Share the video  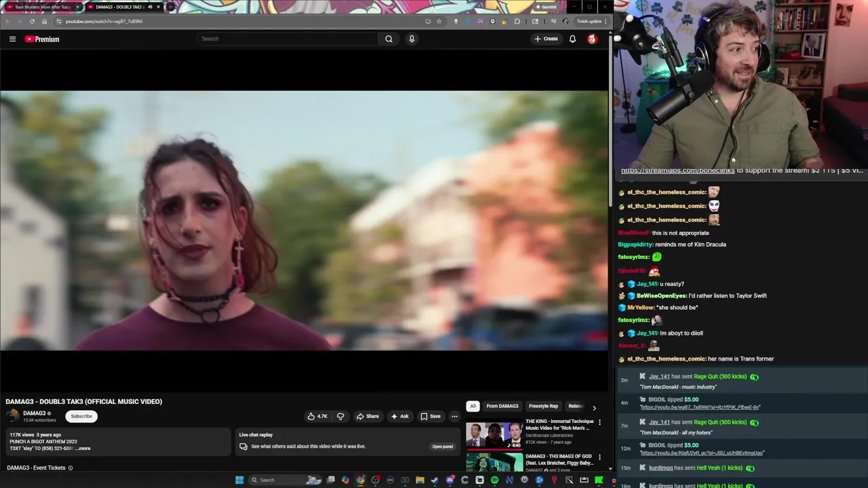click(368, 416)
